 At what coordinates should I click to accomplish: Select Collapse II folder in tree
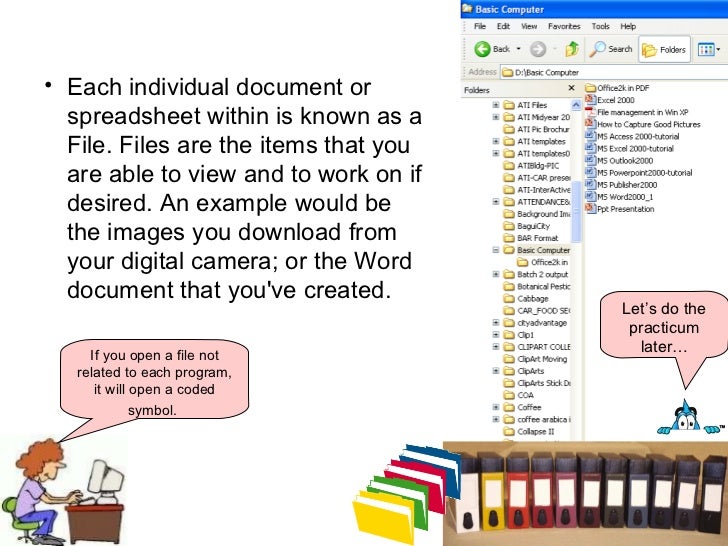click(529, 431)
